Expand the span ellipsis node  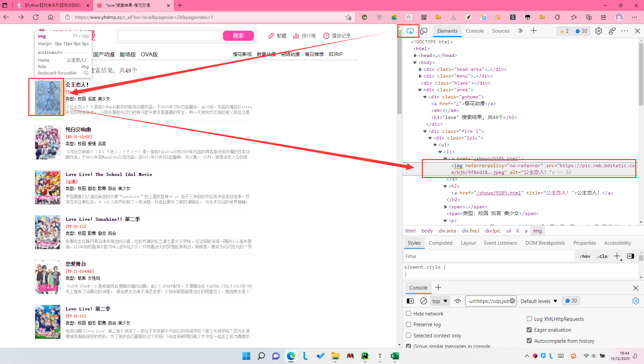click(x=445, y=207)
